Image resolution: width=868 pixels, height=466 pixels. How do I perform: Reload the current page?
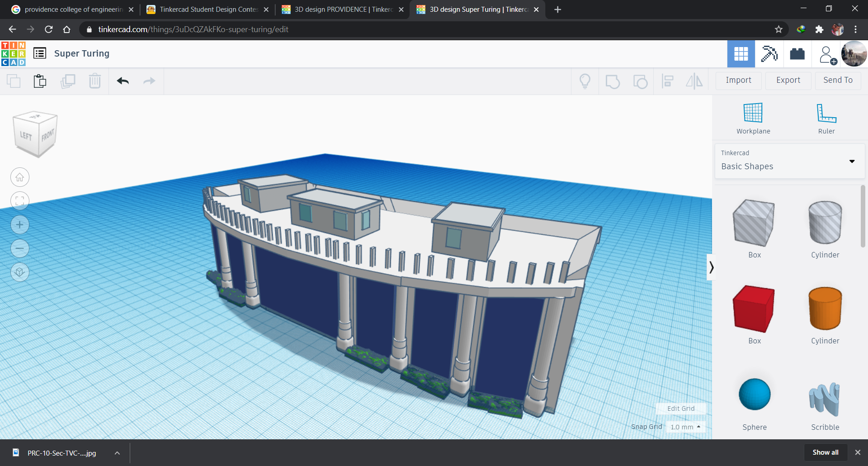click(x=49, y=29)
